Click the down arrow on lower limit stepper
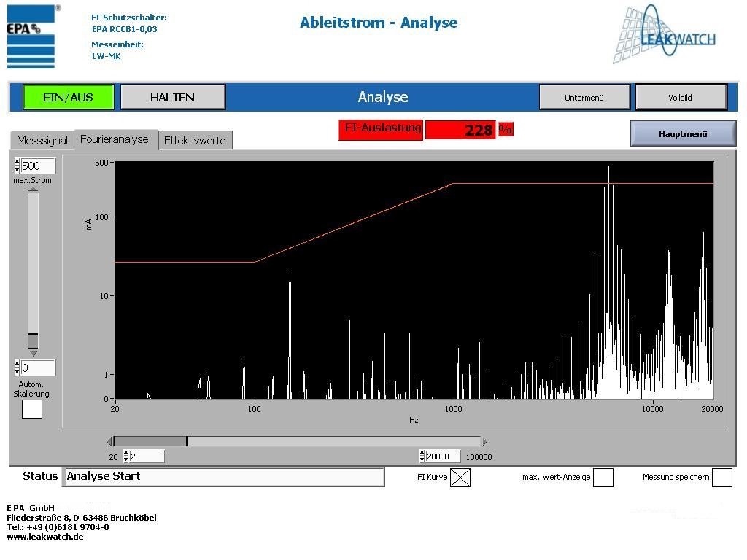Screen dimensions: 747x560 pos(15,370)
